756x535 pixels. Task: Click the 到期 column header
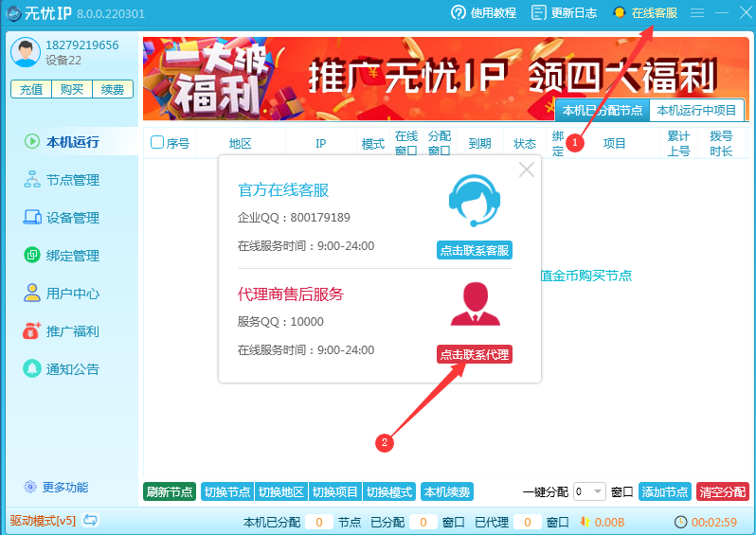pos(479,143)
